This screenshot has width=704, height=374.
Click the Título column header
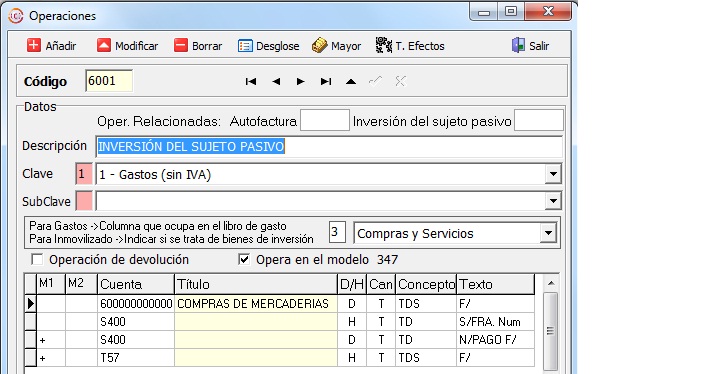(x=255, y=284)
